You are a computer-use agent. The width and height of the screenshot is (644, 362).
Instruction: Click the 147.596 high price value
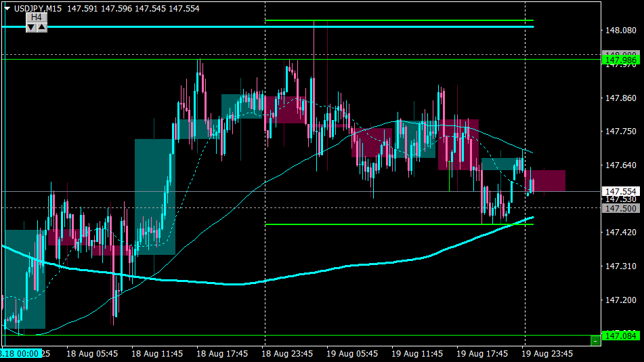click(x=116, y=9)
